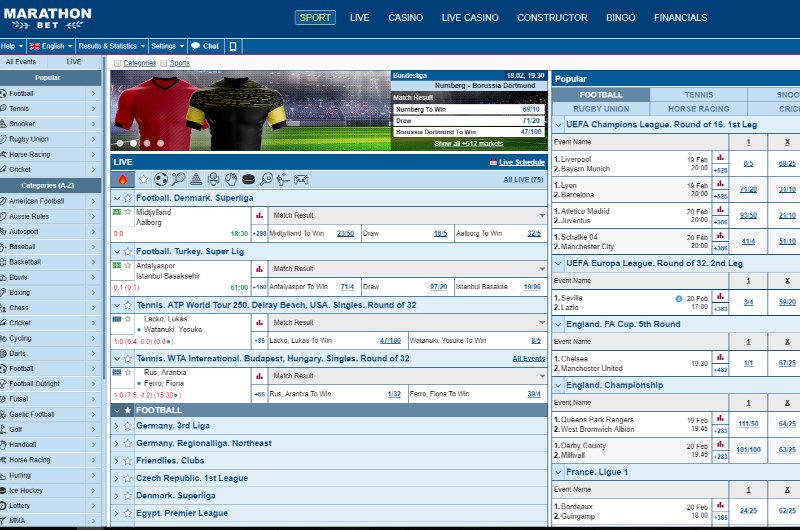
Task: Click info icon next to Sevilla vs Lazio
Action: click(x=679, y=298)
